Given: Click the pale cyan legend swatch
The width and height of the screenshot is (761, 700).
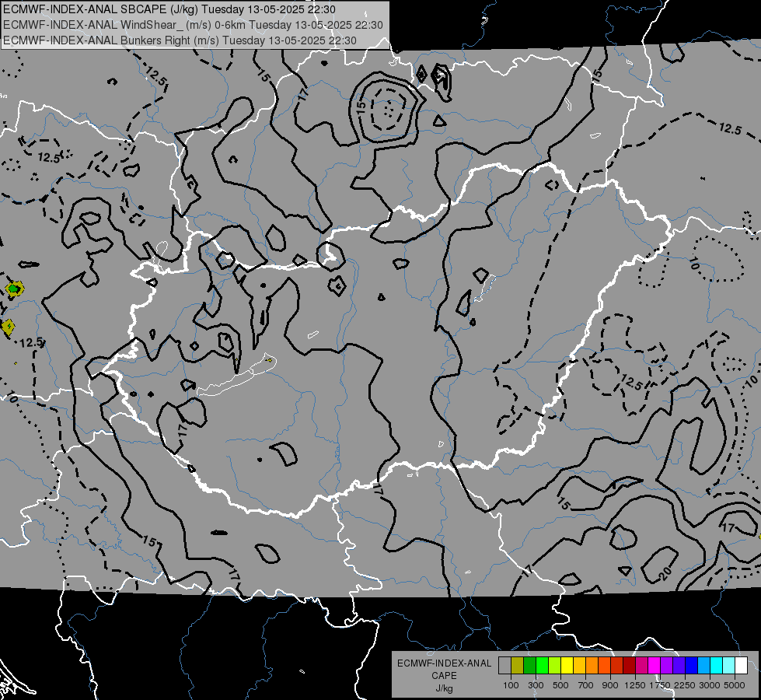Looking at the screenshot, I should pos(729,665).
